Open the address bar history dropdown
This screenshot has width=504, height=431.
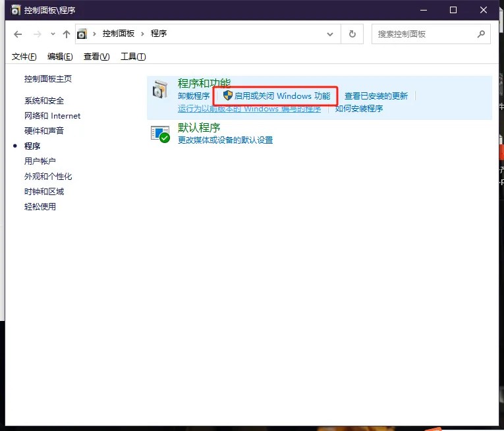point(330,34)
